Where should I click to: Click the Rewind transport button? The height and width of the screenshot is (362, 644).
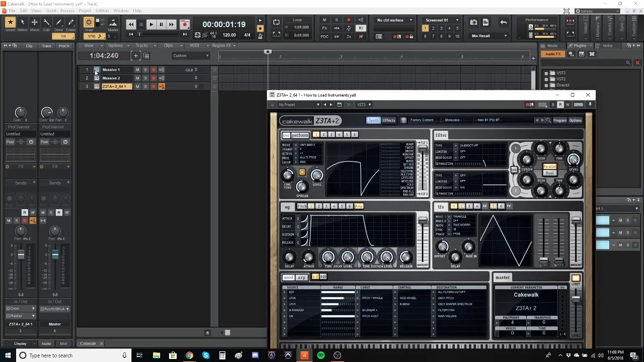pyautogui.click(x=131, y=24)
